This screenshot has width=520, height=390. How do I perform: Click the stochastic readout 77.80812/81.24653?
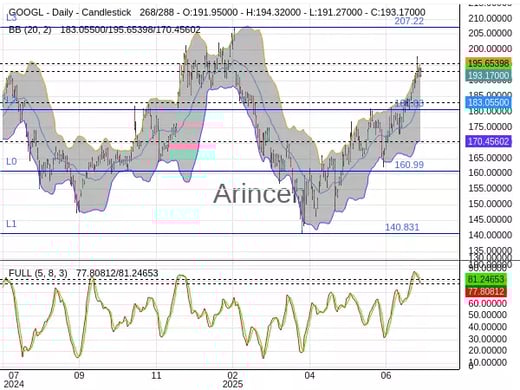point(117,273)
